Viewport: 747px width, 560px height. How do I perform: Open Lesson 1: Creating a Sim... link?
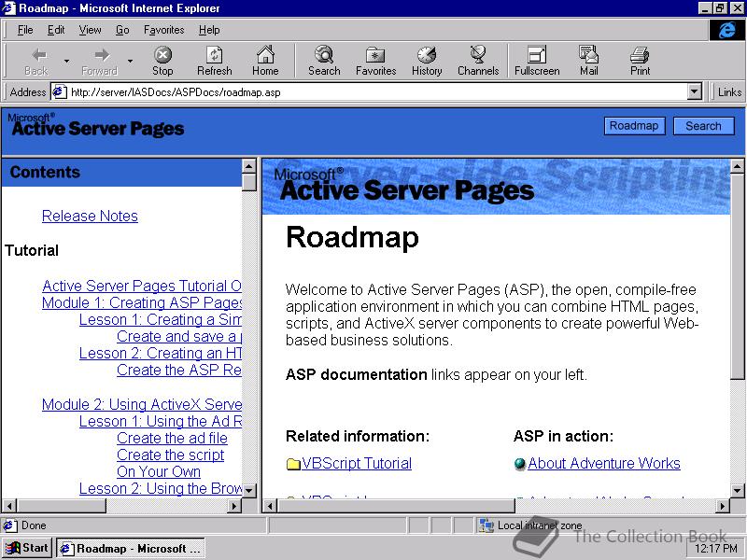point(161,319)
